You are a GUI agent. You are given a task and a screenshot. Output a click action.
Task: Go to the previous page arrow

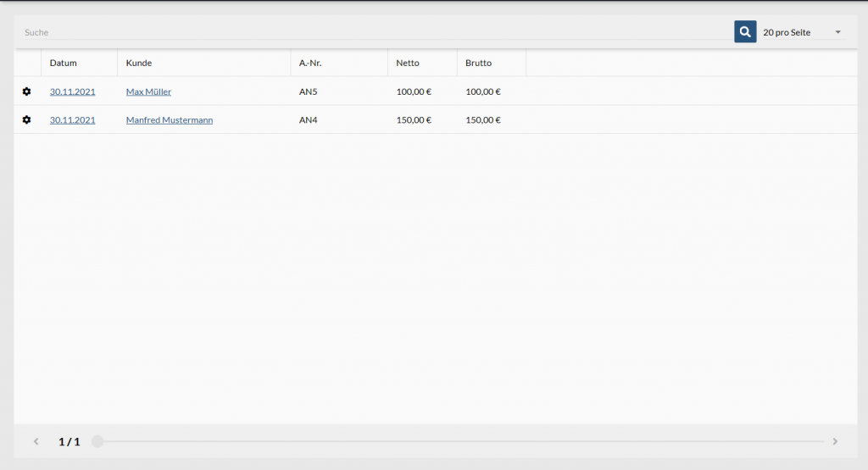click(36, 441)
